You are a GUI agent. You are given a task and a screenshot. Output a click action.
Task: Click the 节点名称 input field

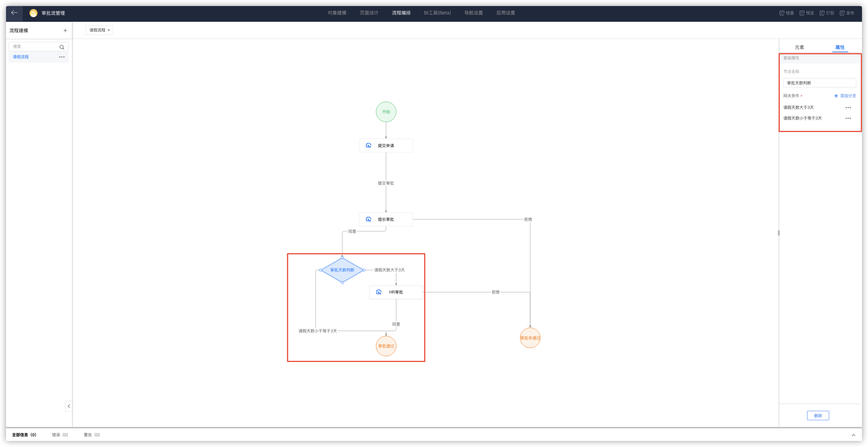[x=819, y=83]
